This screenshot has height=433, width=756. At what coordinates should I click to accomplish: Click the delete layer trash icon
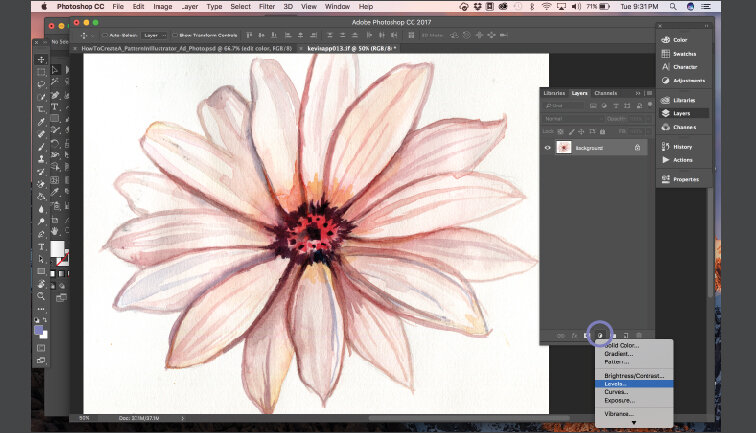pyautogui.click(x=639, y=334)
